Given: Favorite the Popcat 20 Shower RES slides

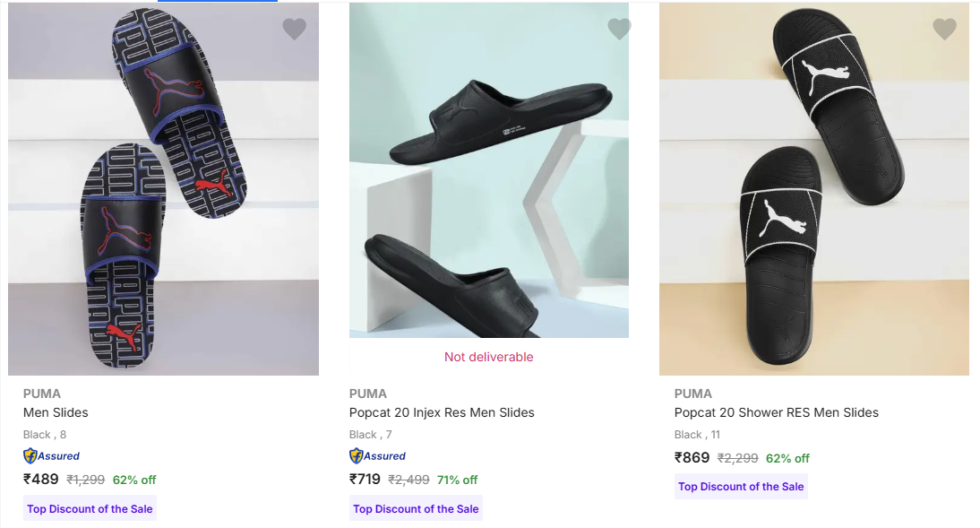Looking at the screenshot, I should pyautogui.click(x=944, y=30).
